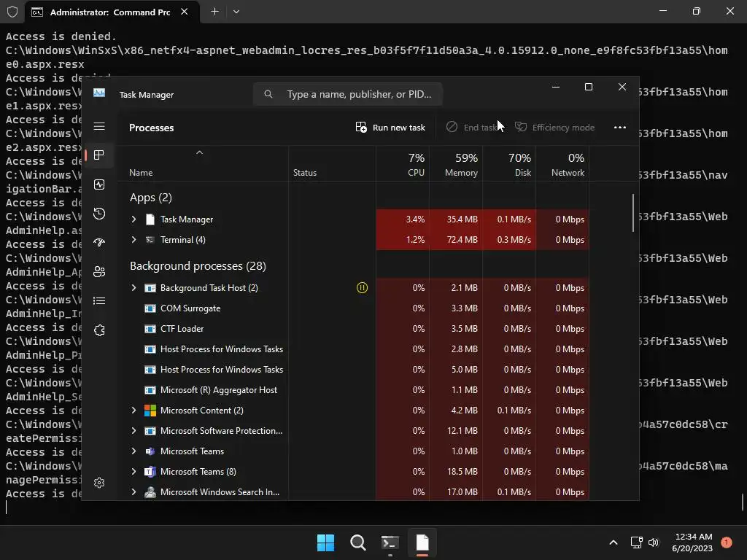
Task: Click the End task button
Action: click(x=473, y=127)
